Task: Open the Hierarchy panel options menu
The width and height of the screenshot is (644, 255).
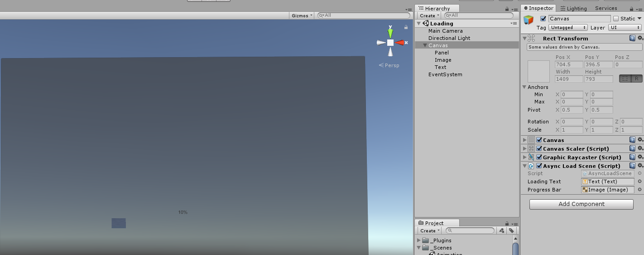Action: coord(514,9)
